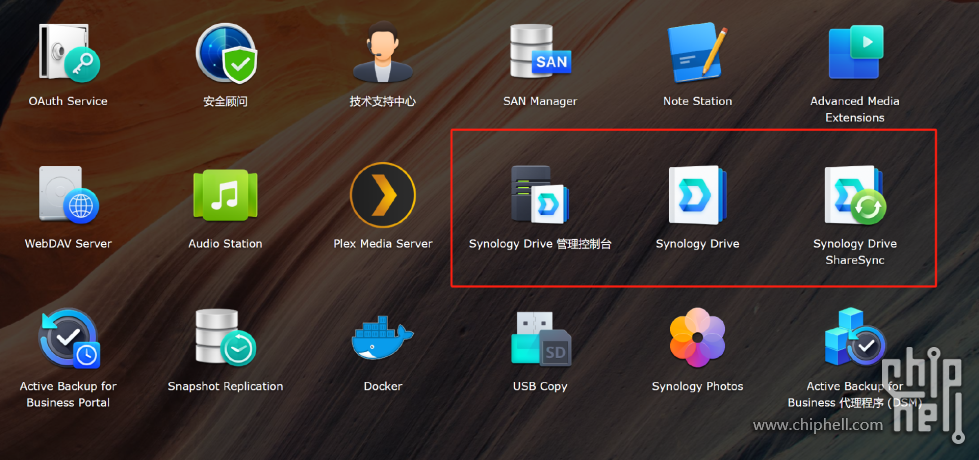
Task: Click the "SAN Manager" label text
Action: pos(540,101)
